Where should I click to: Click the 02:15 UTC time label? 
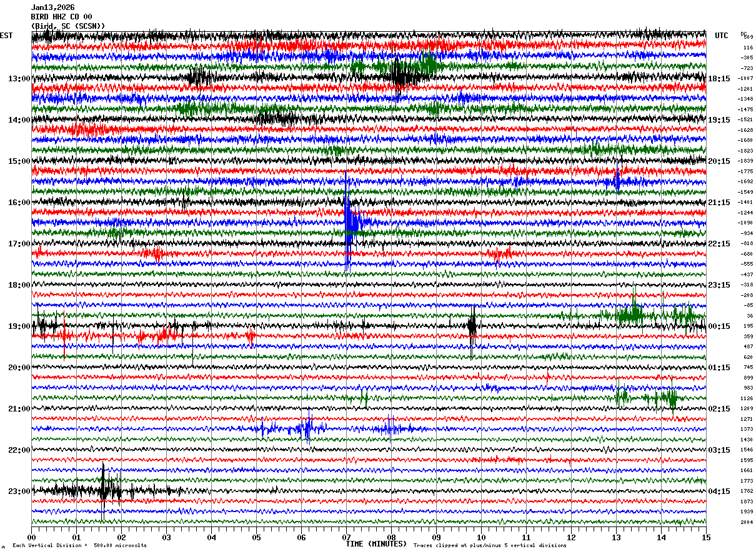tap(719, 409)
